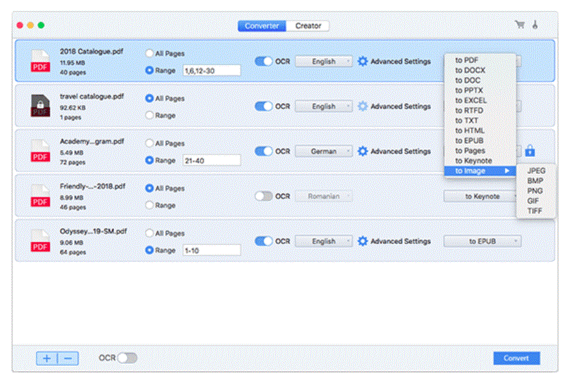Open English language dropdown for Odyssey row

(x=324, y=241)
